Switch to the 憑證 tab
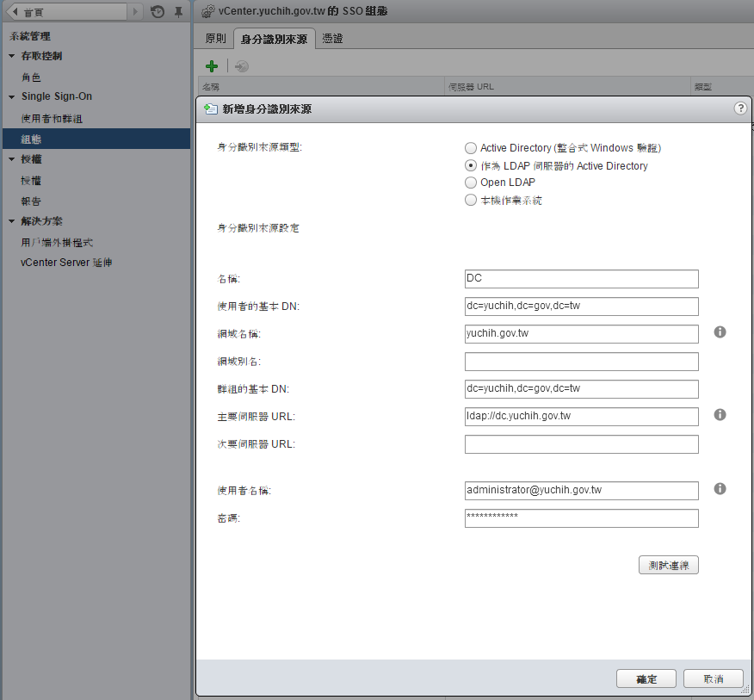The image size is (754, 700). tap(333, 39)
